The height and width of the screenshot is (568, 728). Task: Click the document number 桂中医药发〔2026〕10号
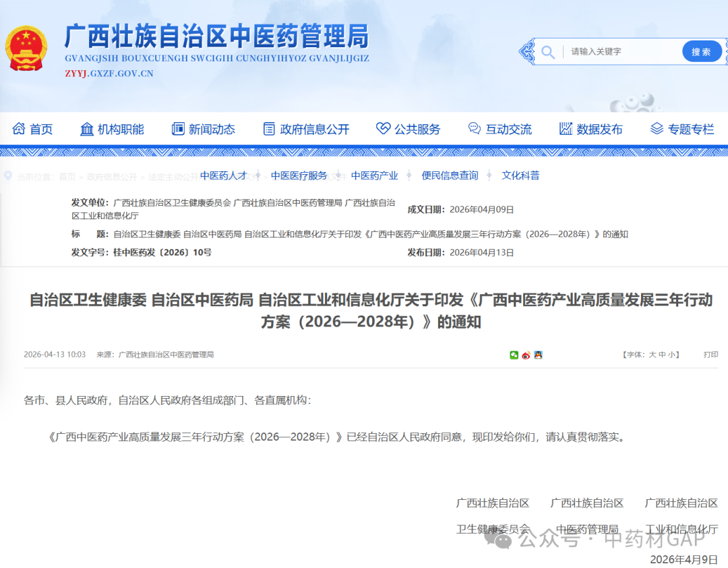click(x=162, y=252)
